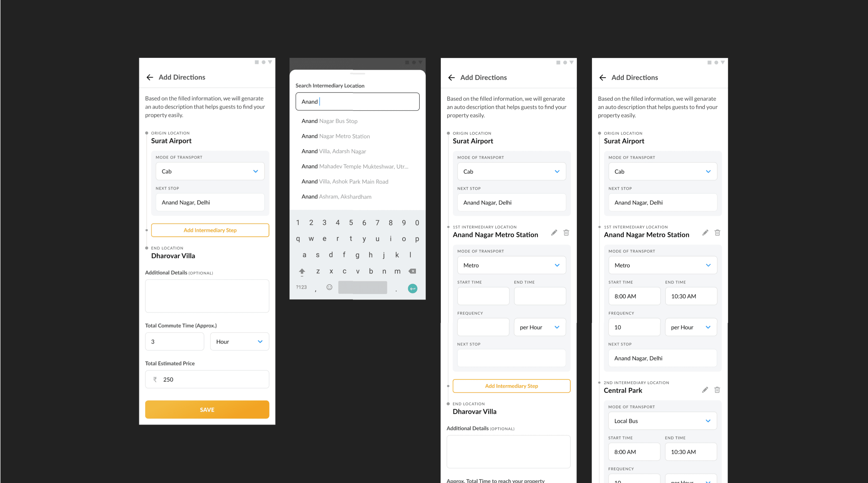The height and width of the screenshot is (483, 868).
Task: Choose Anand Ashram, Akshardham suggestion
Action: tap(336, 196)
